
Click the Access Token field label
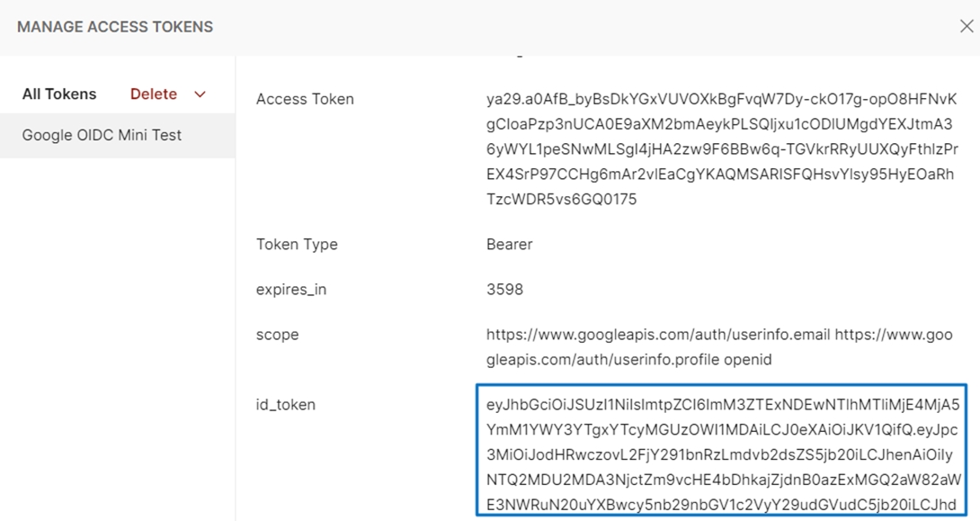(305, 99)
